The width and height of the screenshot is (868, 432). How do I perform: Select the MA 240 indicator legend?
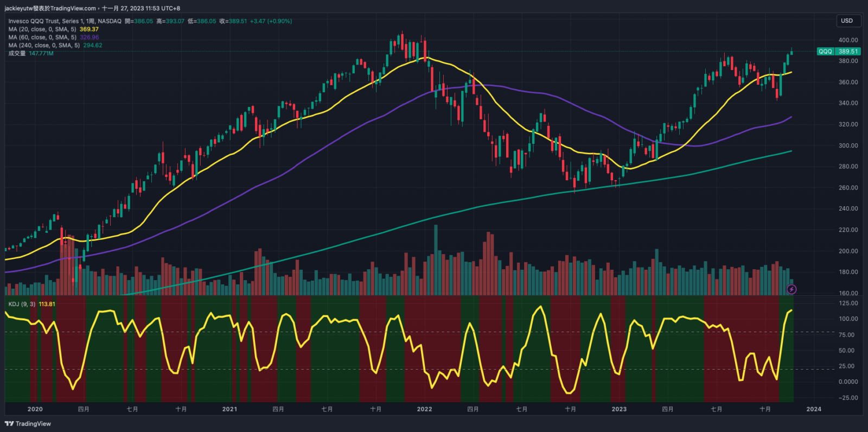point(44,46)
